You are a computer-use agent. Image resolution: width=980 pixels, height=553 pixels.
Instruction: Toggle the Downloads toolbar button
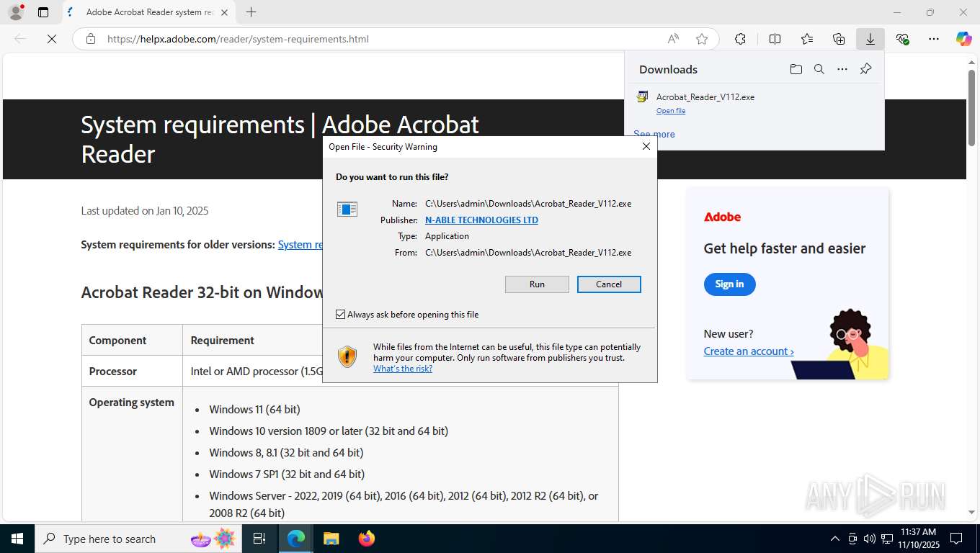click(870, 39)
